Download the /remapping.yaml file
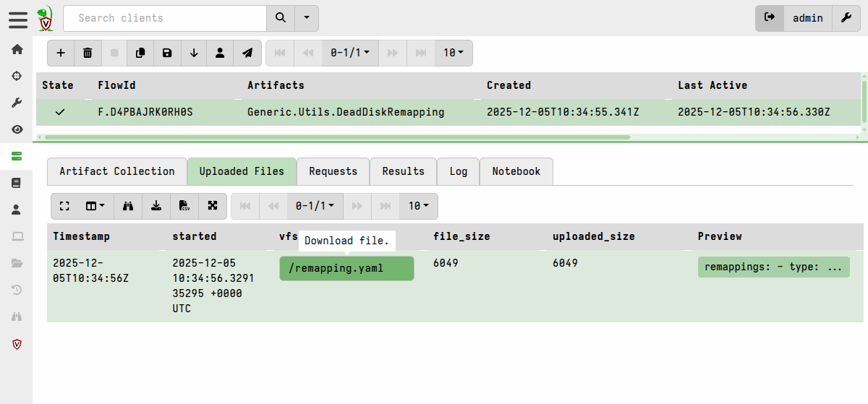The width and height of the screenshot is (868, 404). (x=346, y=268)
